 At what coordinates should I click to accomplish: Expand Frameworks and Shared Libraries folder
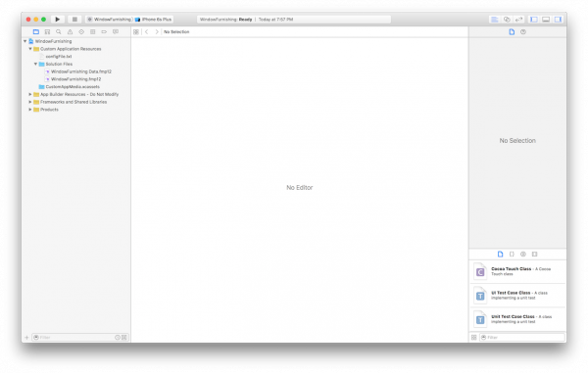click(x=30, y=102)
